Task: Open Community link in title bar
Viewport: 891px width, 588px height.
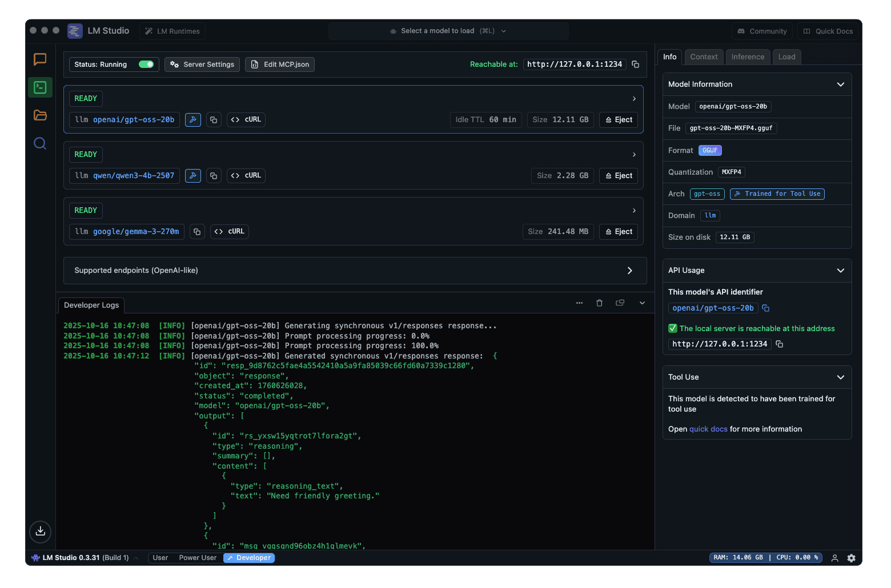Action: (762, 31)
